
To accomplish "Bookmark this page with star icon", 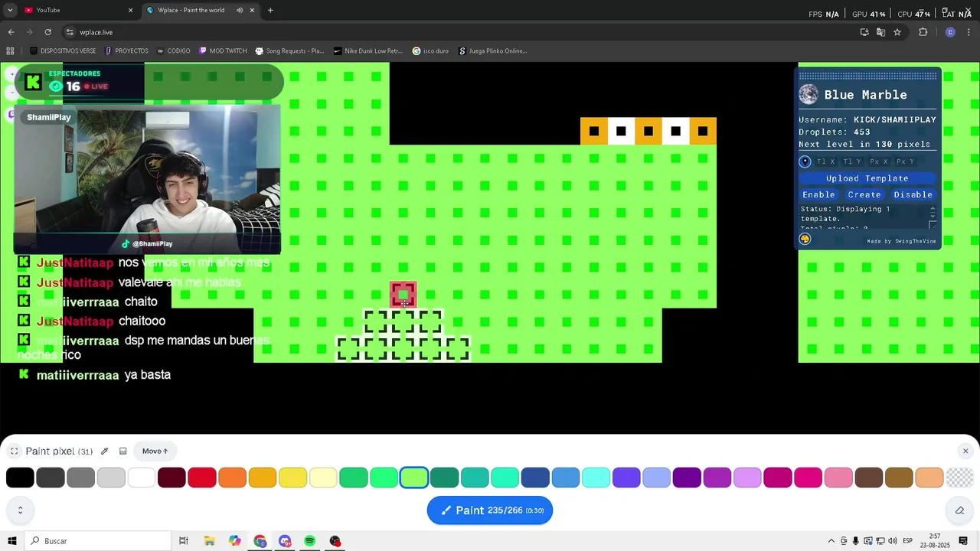I will click(x=897, y=32).
